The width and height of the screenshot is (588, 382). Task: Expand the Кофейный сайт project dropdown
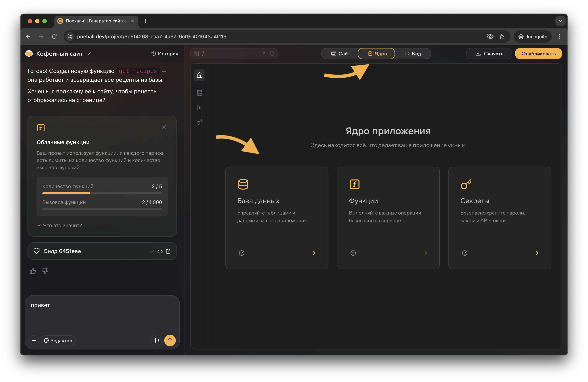88,54
